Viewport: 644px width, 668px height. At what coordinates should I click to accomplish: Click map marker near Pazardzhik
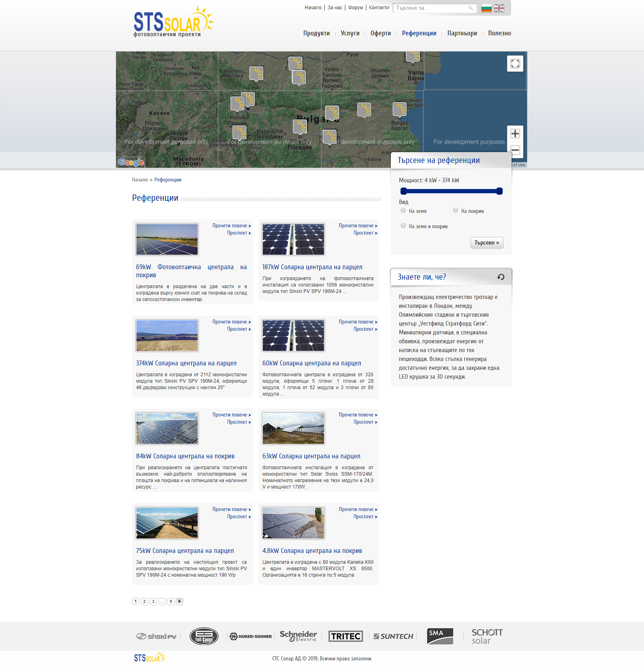click(x=300, y=127)
